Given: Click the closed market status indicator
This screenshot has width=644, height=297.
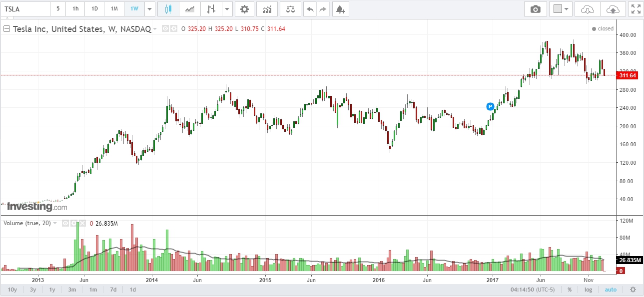Looking at the screenshot, I should point(603,29).
